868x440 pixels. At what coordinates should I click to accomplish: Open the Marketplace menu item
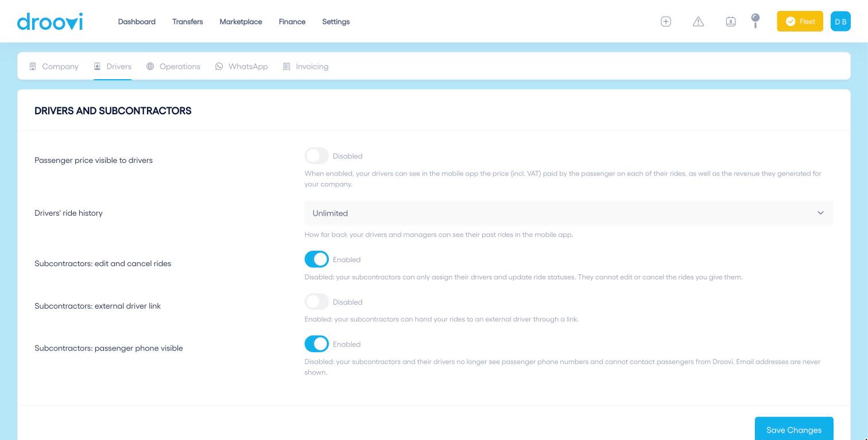point(241,22)
